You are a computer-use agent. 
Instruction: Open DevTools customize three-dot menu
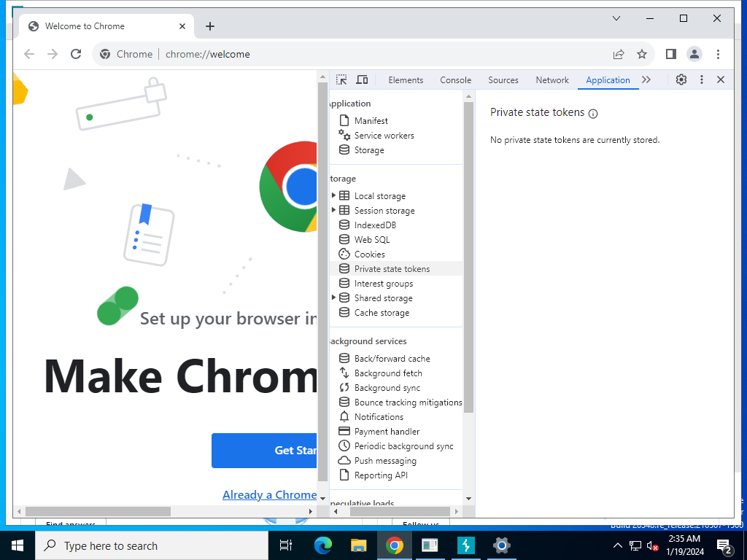click(x=701, y=79)
